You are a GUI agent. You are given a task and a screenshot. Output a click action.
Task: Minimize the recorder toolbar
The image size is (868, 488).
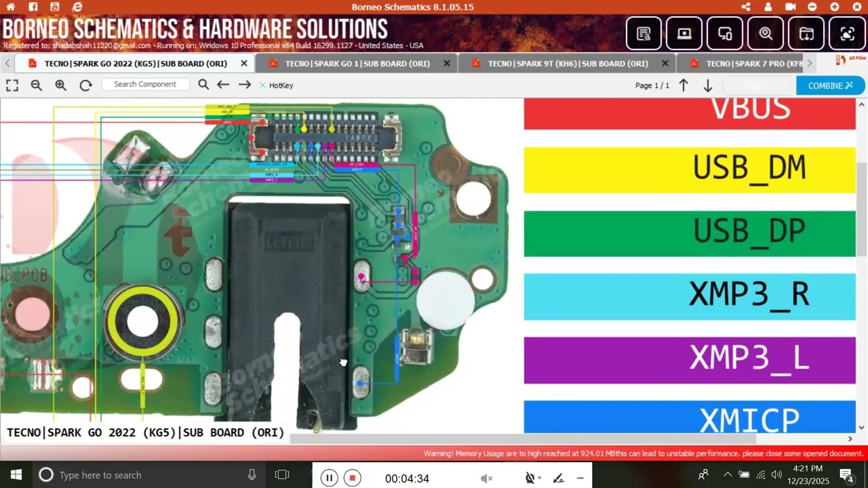click(x=580, y=479)
